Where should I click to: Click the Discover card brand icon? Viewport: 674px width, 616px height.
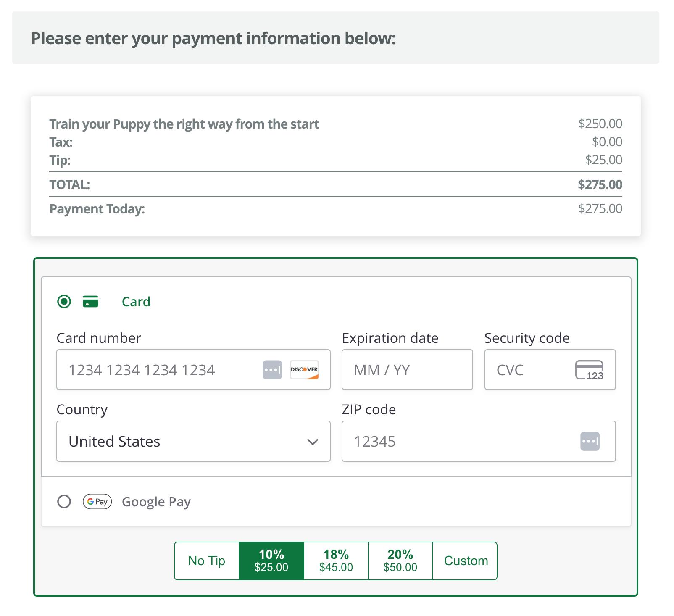pyautogui.click(x=304, y=370)
